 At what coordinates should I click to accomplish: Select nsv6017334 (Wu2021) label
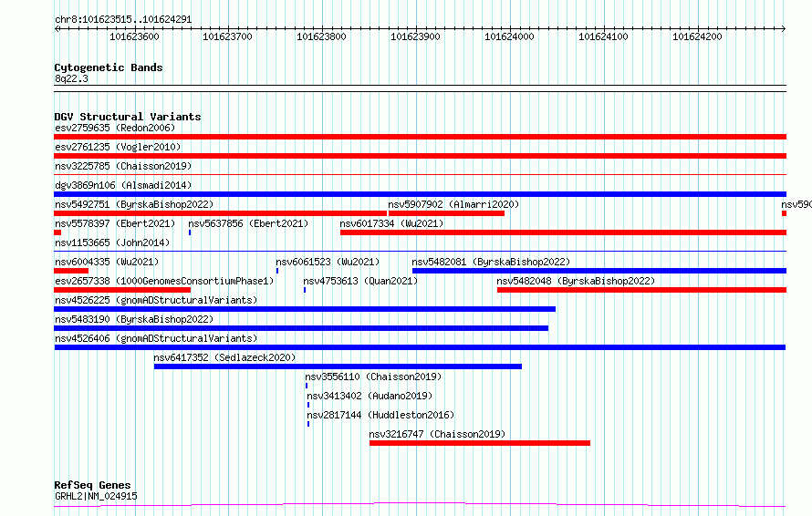pyautogui.click(x=391, y=223)
